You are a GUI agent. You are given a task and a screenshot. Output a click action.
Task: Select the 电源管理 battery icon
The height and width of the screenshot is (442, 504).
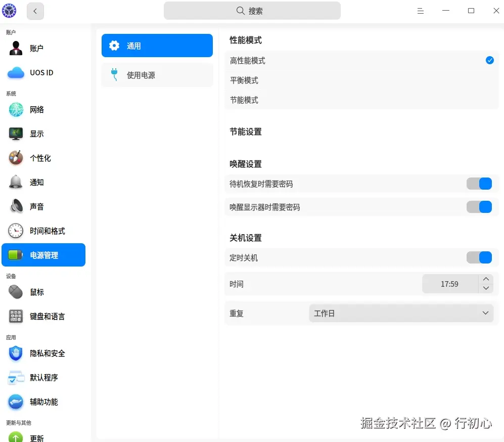tap(15, 255)
